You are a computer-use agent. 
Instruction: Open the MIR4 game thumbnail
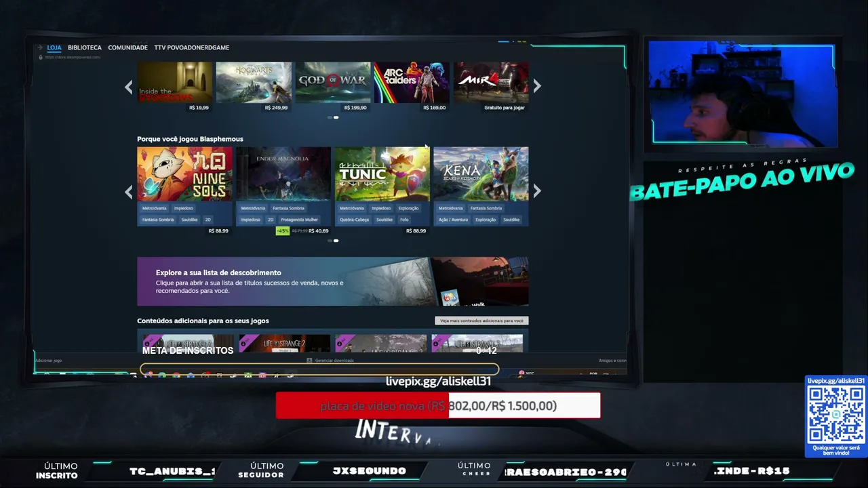coord(491,83)
